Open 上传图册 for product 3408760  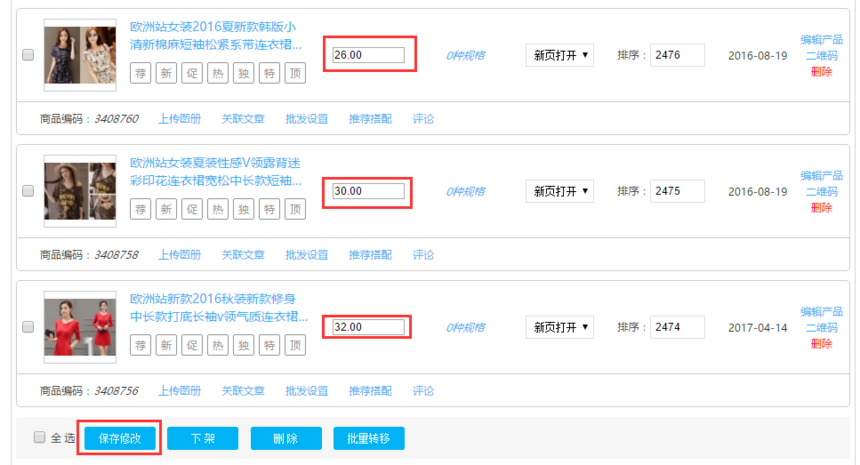[x=179, y=118]
